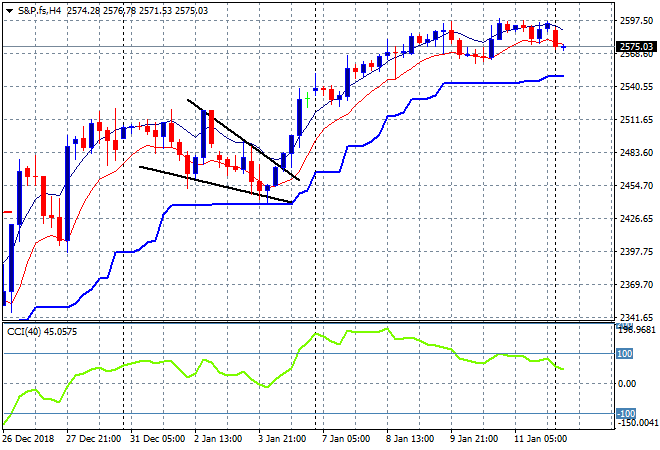The image size is (660, 450).
Task: Select the -150.0041 CCI scale minimum label
Action: click(636, 422)
